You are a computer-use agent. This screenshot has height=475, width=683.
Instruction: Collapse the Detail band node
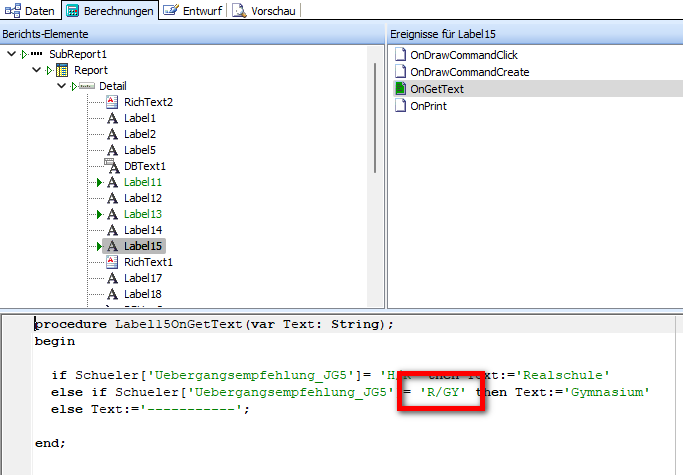click(x=61, y=86)
